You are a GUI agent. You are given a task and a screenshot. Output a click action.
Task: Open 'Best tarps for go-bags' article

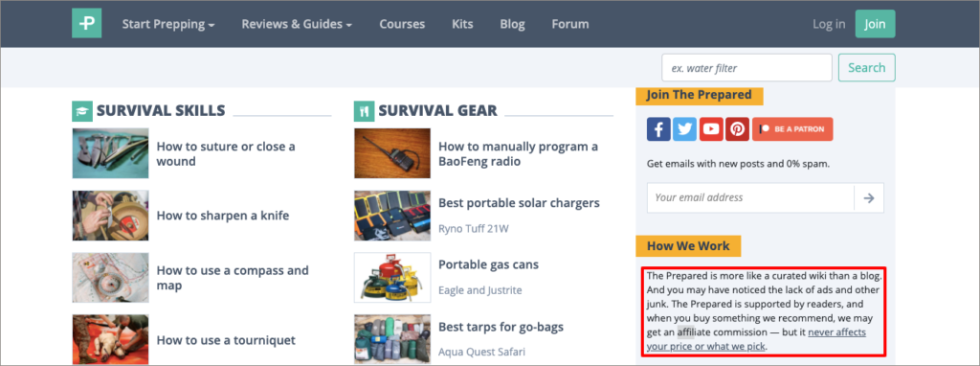pyautogui.click(x=501, y=327)
